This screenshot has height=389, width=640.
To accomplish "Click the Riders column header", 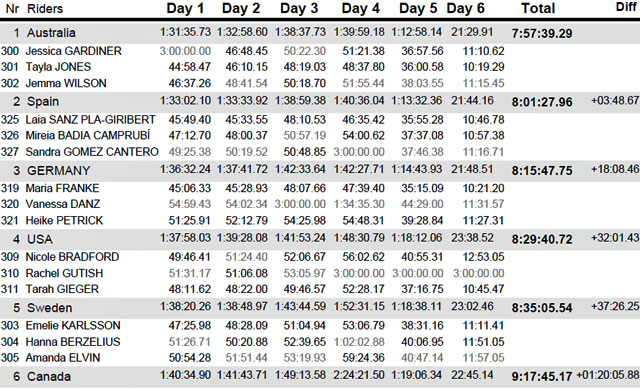I will point(45,9).
